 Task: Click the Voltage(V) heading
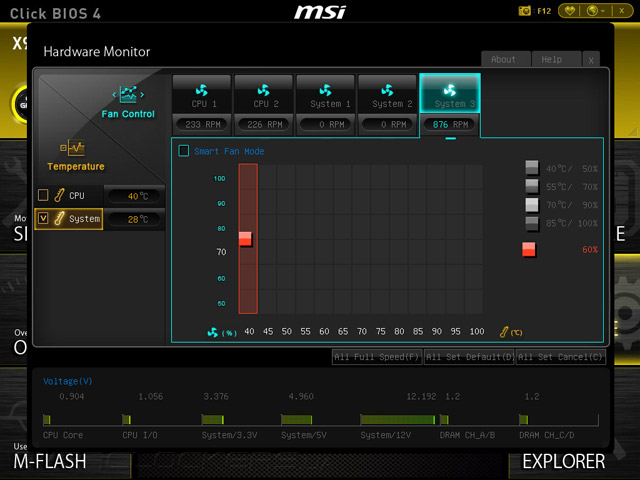click(67, 381)
